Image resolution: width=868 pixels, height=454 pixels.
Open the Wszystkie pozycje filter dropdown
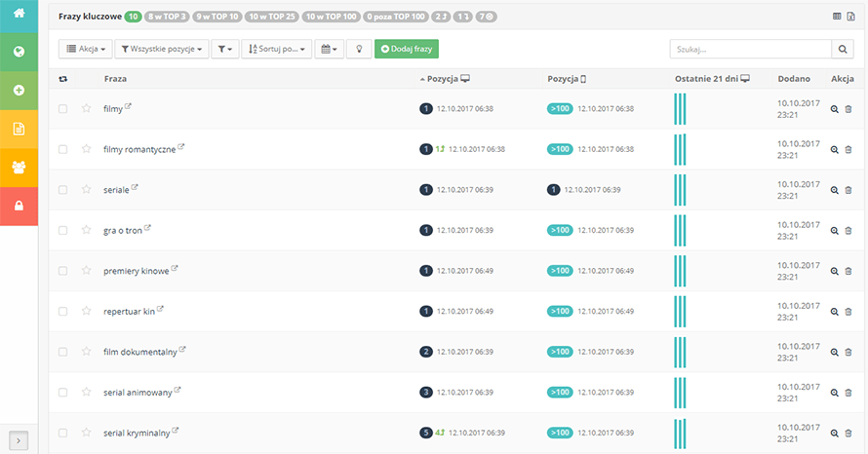tap(162, 49)
